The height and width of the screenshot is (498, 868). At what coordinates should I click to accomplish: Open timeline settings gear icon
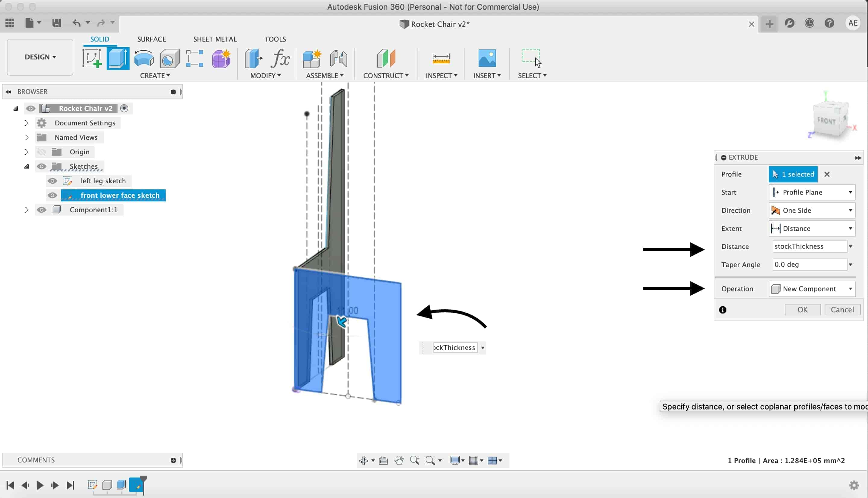854,485
